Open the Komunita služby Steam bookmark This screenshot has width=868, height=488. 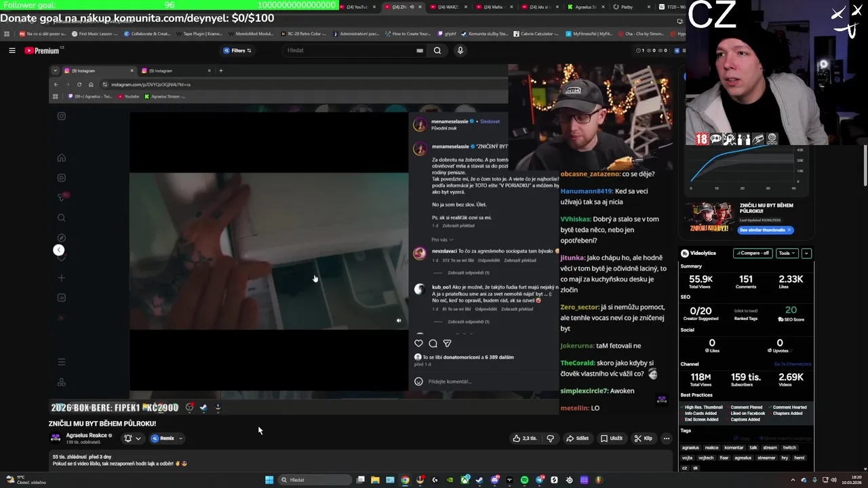(484, 33)
